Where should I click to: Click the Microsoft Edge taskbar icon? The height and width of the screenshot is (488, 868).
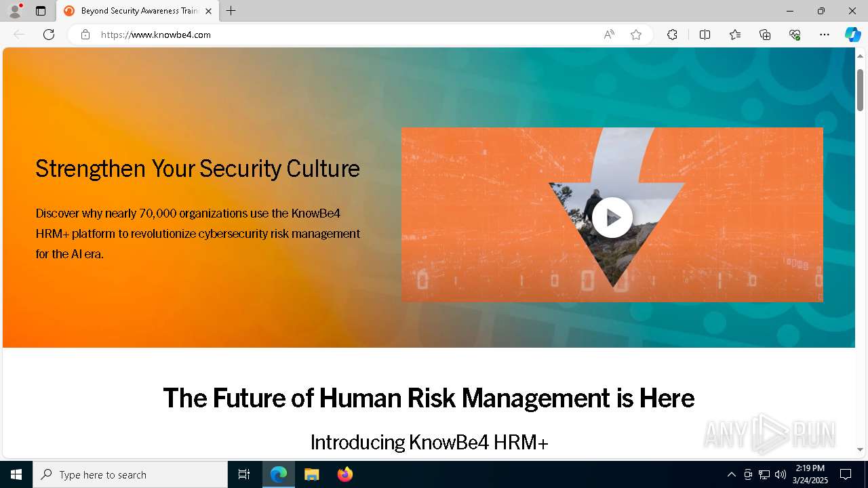point(279,474)
